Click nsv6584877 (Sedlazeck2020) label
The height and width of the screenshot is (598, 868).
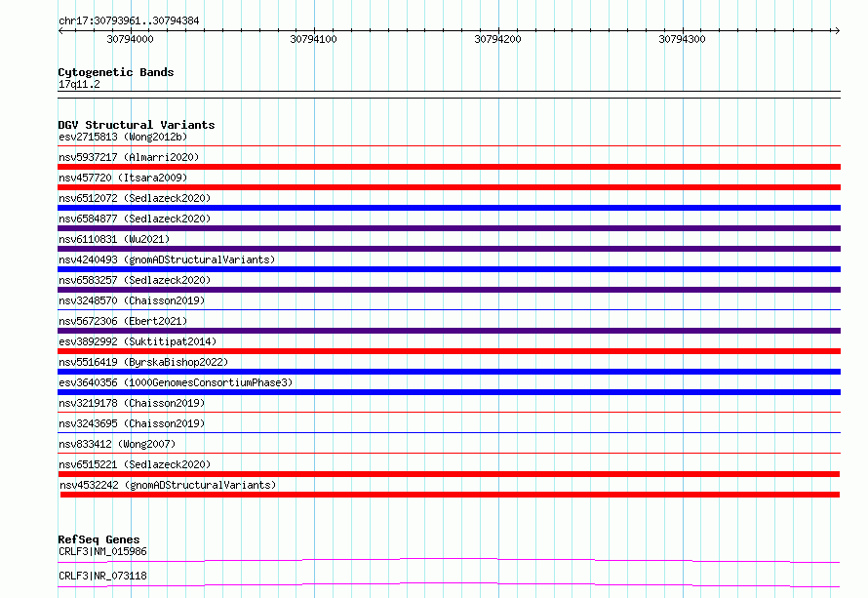135,219
